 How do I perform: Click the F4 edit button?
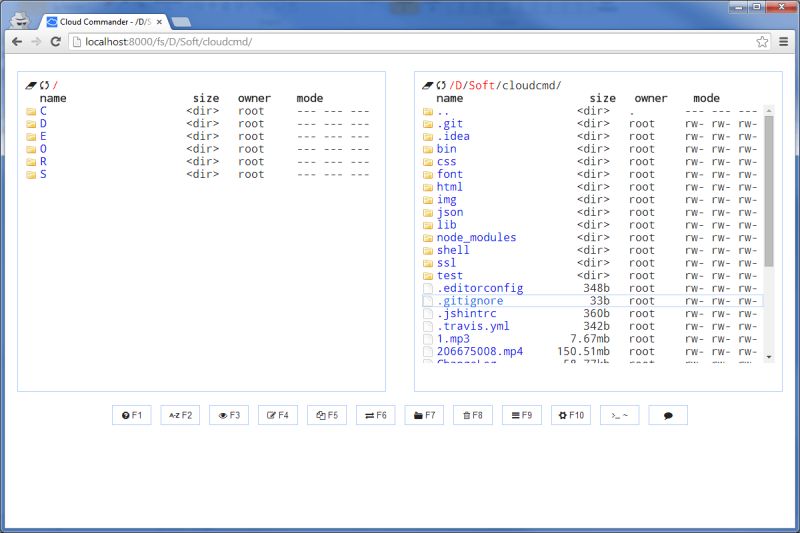(278, 415)
